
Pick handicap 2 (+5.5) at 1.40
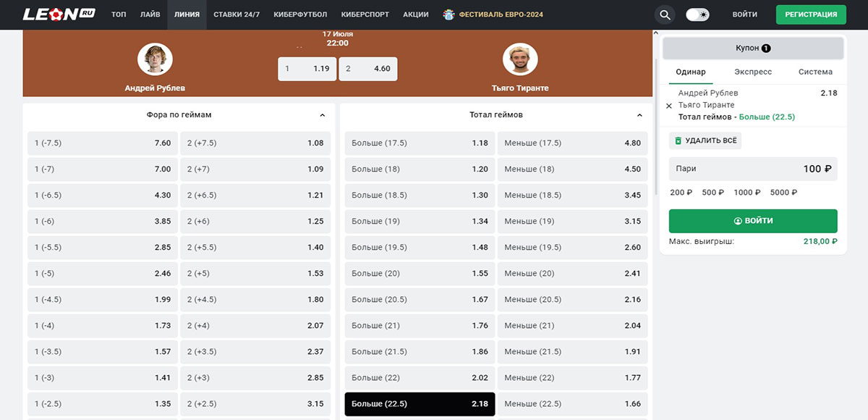click(255, 248)
